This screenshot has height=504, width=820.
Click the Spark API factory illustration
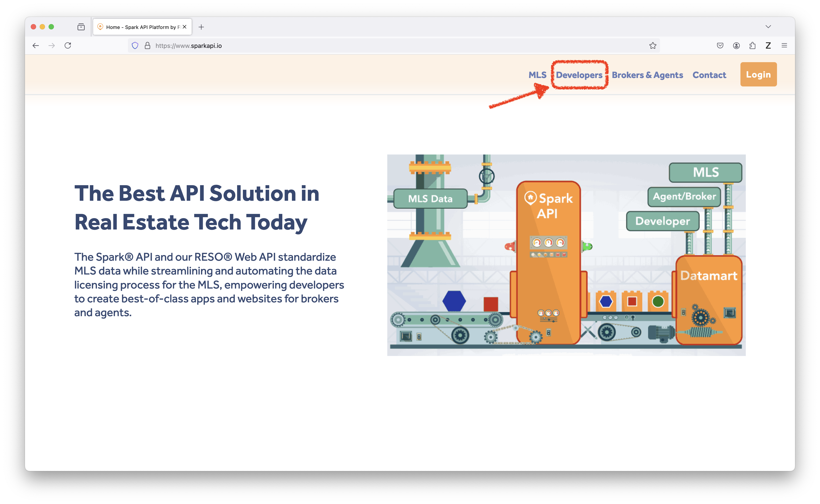click(x=566, y=255)
